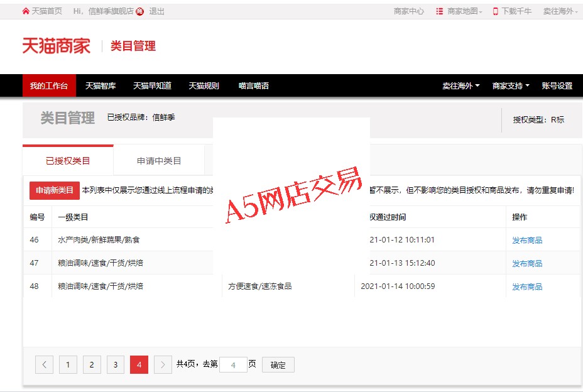Open 天猫规则 menu item
This screenshot has width=583, height=392.
coord(204,85)
